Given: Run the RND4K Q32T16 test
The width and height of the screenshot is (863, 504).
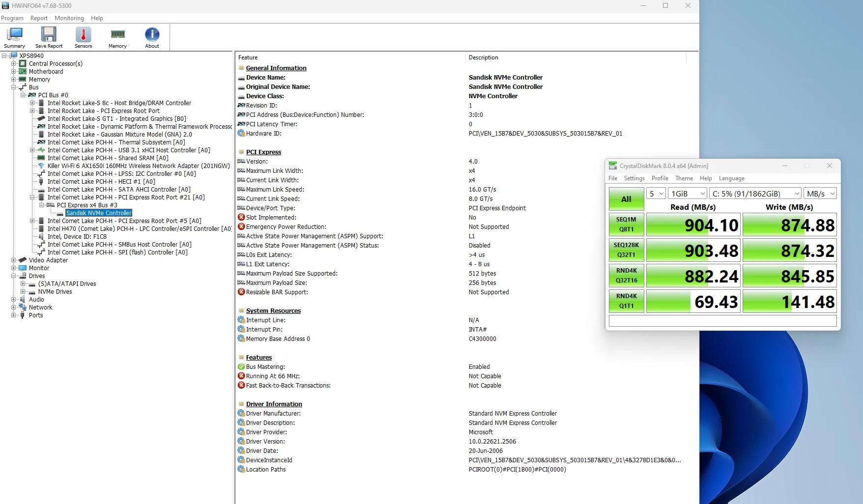Looking at the screenshot, I should [626, 276].
